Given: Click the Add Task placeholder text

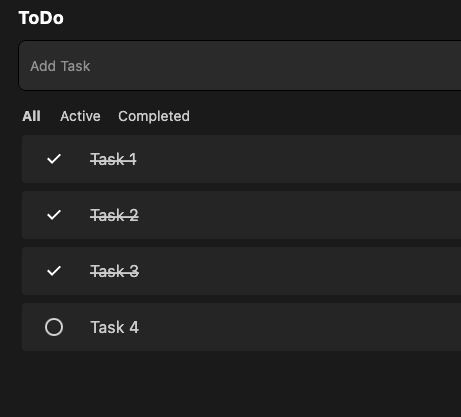Looking at the screenshot, I should (60, 66).
